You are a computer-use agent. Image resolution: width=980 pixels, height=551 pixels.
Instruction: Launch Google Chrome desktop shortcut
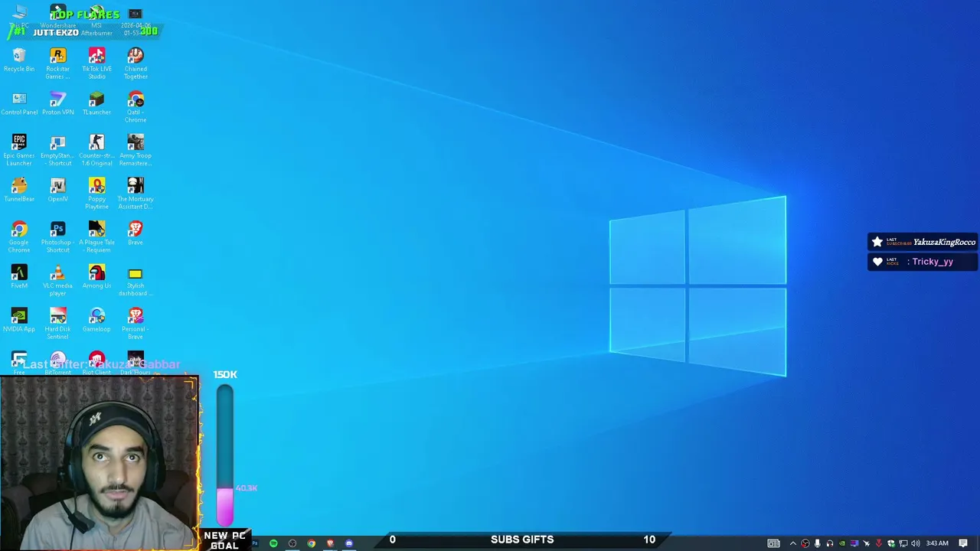(19, 237)
